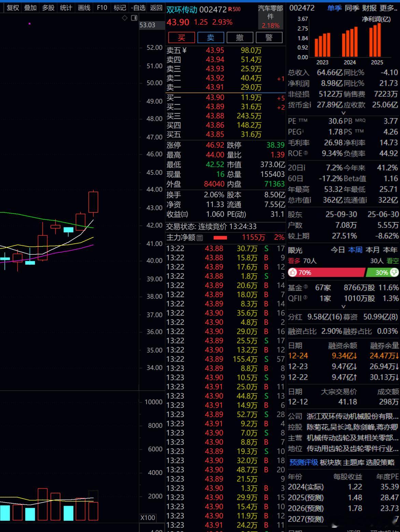Click the circled icon beside QFII
Image resolution: width=400 pixels, height=532 pixels.
point(305,297)
